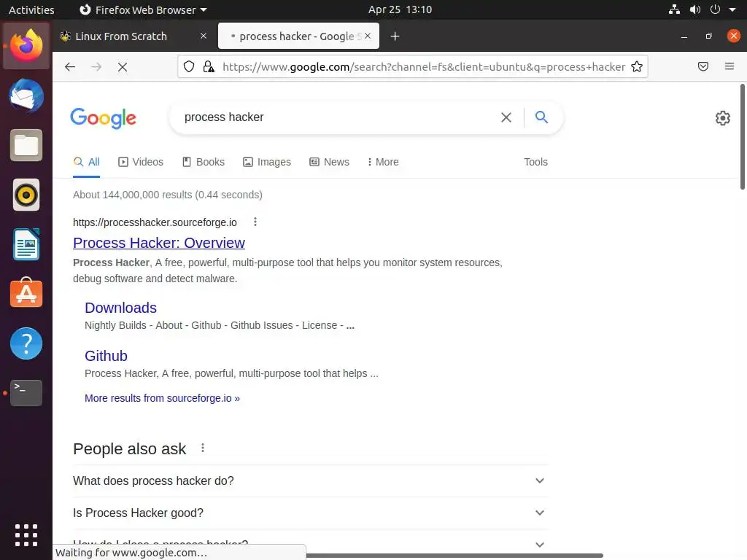Viewport: 747px width, 560px height.
Task: Open Help from the dock
Action: click(x=26, y=343)
